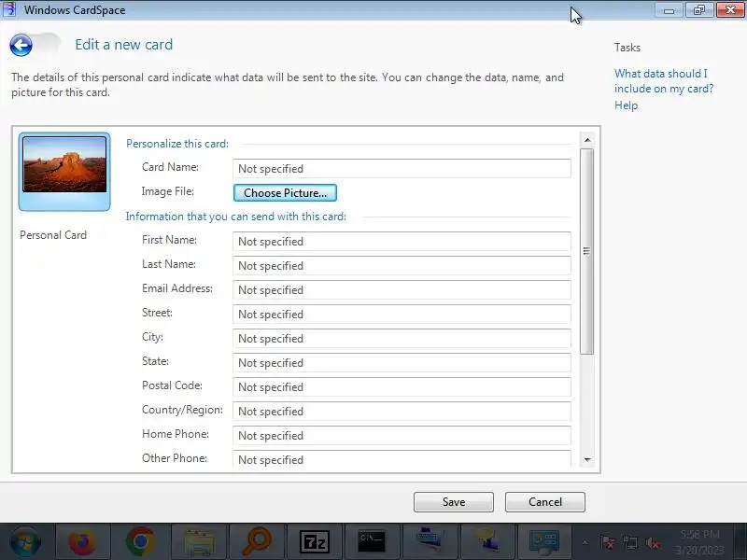Save the new card
The height and width of the screenshot is (560, 747).
454,502
